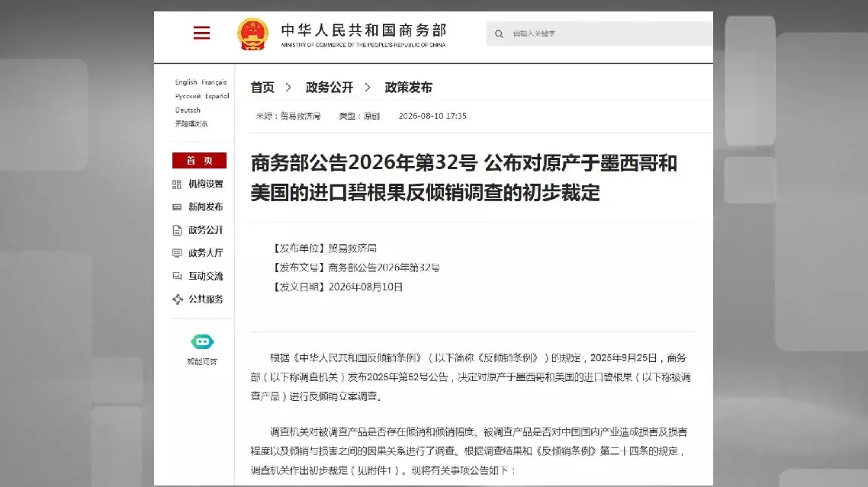Go to 政务公开 in breadcrumb

(x=330, y=88)
